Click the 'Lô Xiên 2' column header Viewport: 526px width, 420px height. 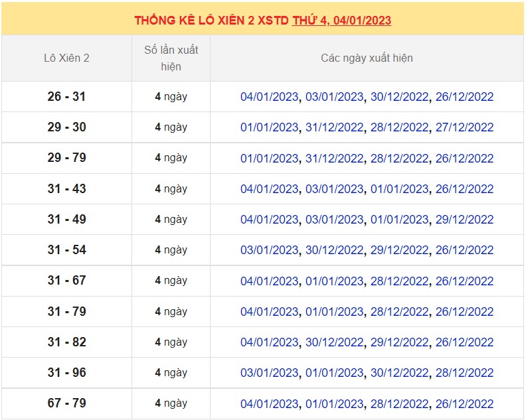pyautogui.click(x=66, y=58)
